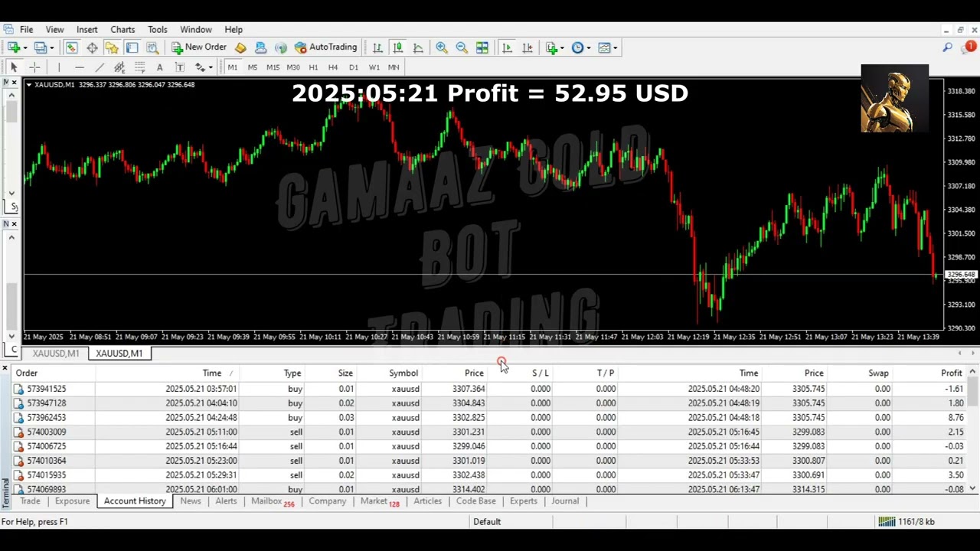
Task: Open the New Chart icon
Action: tap(14, 47)
